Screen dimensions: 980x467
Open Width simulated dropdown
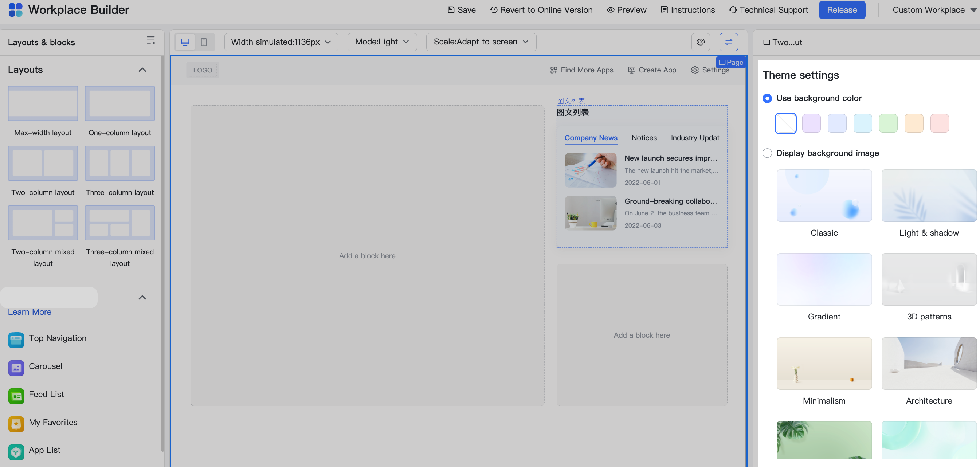click(281, 42)
